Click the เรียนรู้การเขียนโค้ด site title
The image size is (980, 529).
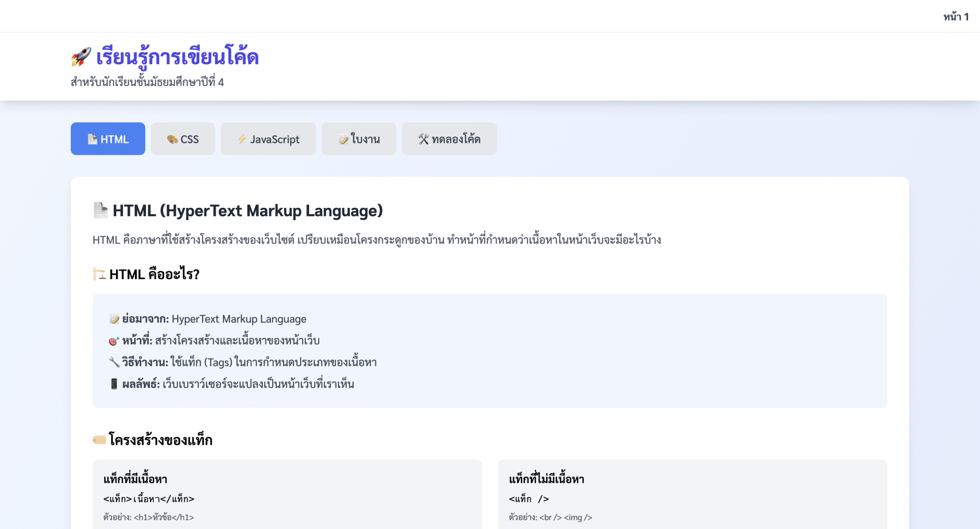[177, 57]
